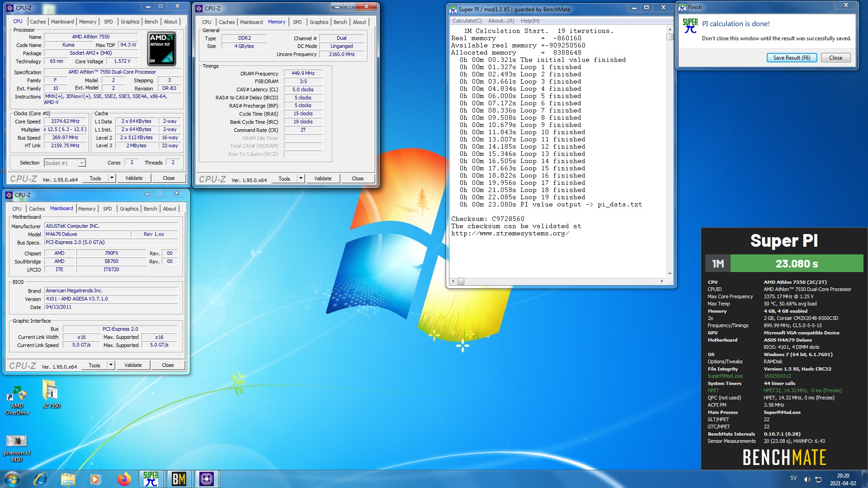Viewport: 868px width, 488px height.
Task: Launch Windows Media Player from taskbar
Action: 95,479
